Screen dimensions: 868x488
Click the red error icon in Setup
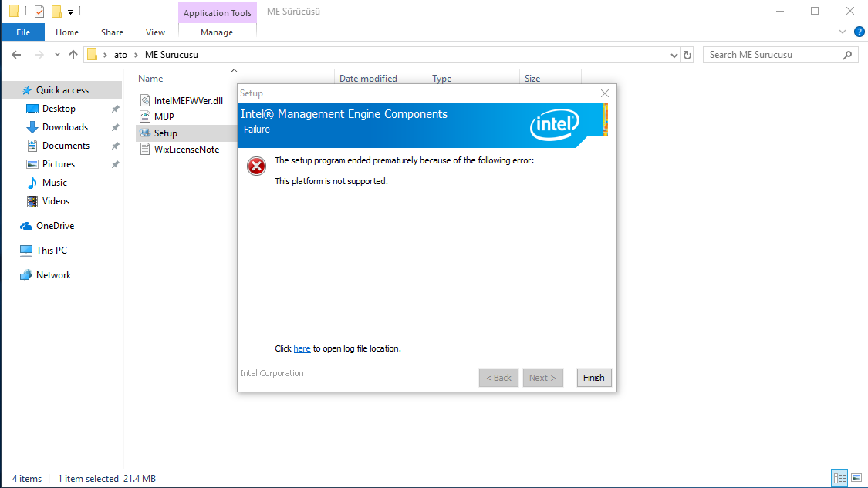point(256,166)
